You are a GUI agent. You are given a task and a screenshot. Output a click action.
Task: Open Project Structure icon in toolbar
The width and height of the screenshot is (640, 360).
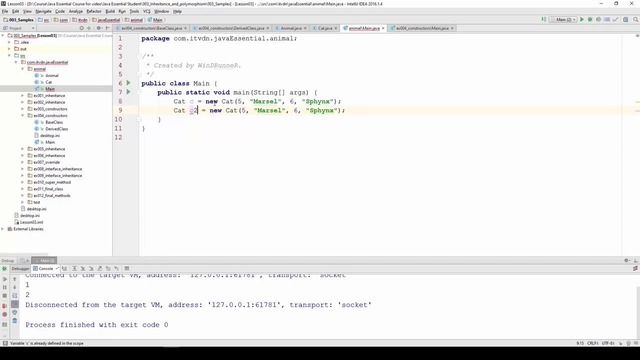(x=625, y=20)
